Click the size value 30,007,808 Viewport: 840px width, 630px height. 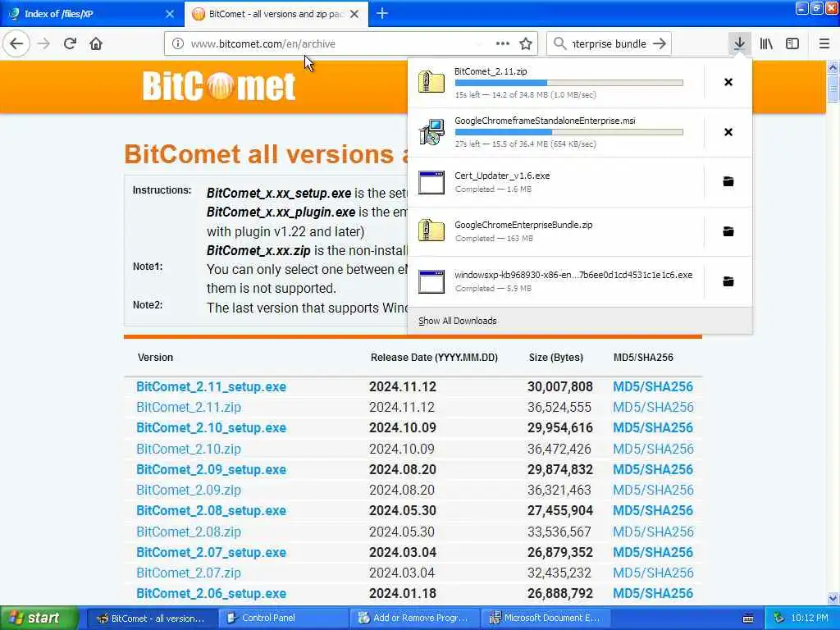click(559, 387)
